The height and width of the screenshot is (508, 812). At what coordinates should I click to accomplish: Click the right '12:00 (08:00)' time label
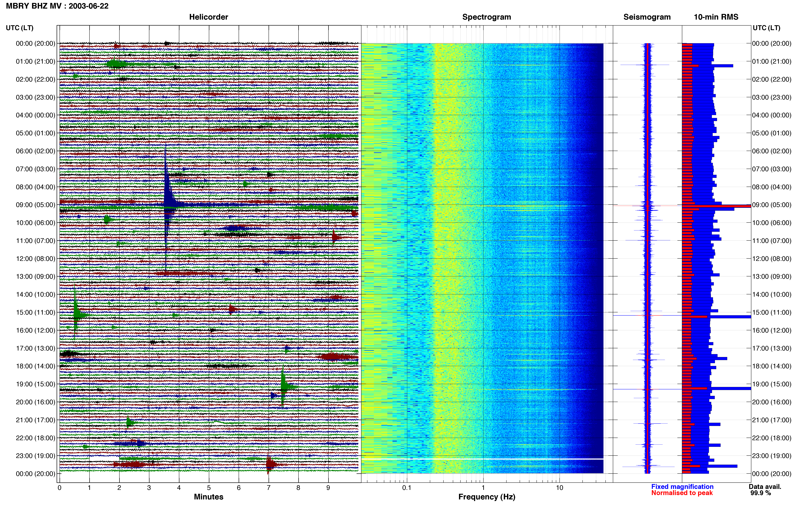point(772,259)
